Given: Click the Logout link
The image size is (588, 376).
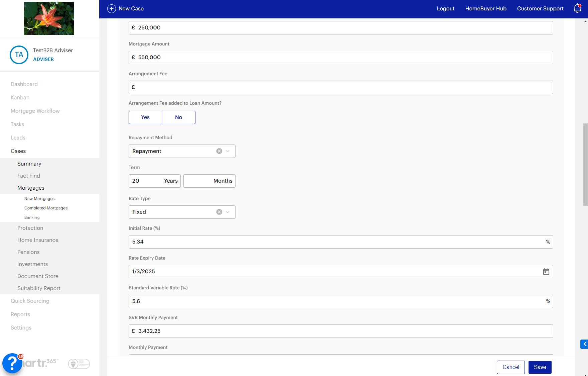Looking at the screenshot, I should coord(446,9).
